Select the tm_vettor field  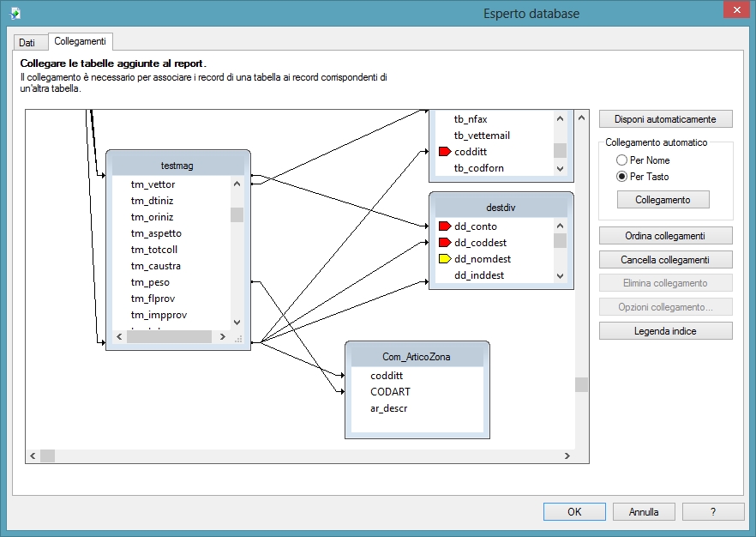click(x=153, y=184)
